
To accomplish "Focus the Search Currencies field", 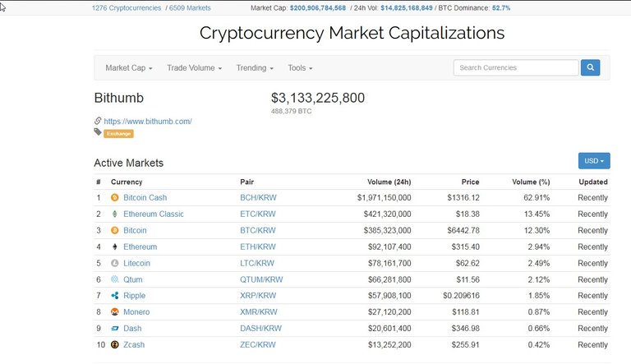I will pos(516,67).
